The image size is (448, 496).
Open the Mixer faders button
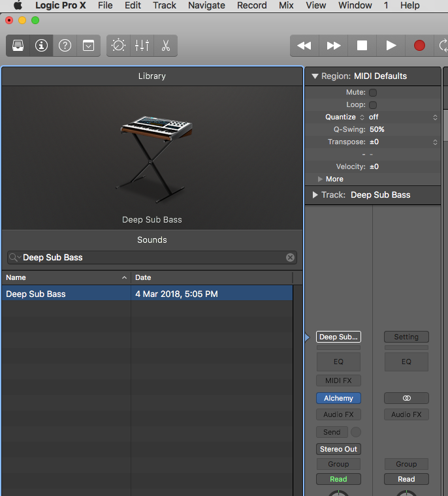142,46
